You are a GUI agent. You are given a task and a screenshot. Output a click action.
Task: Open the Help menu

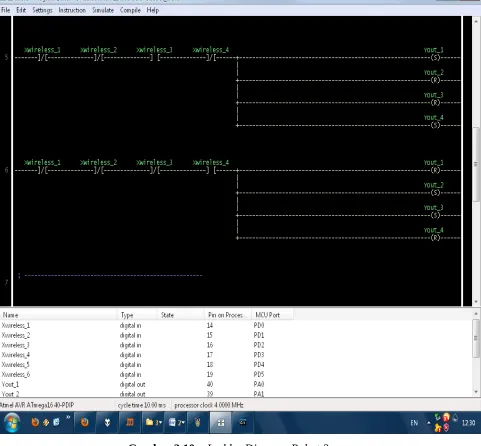tap(153, 10)
